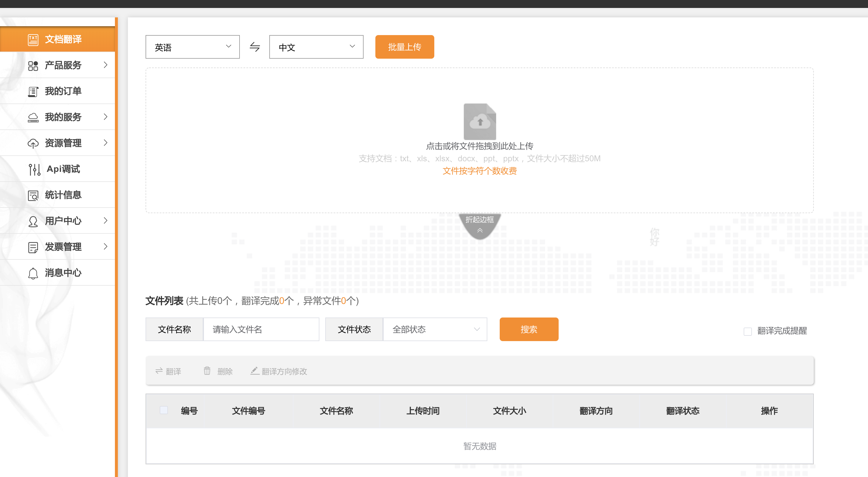
Task: Click the 请输入文件名 input field
Action: (261, 329)
